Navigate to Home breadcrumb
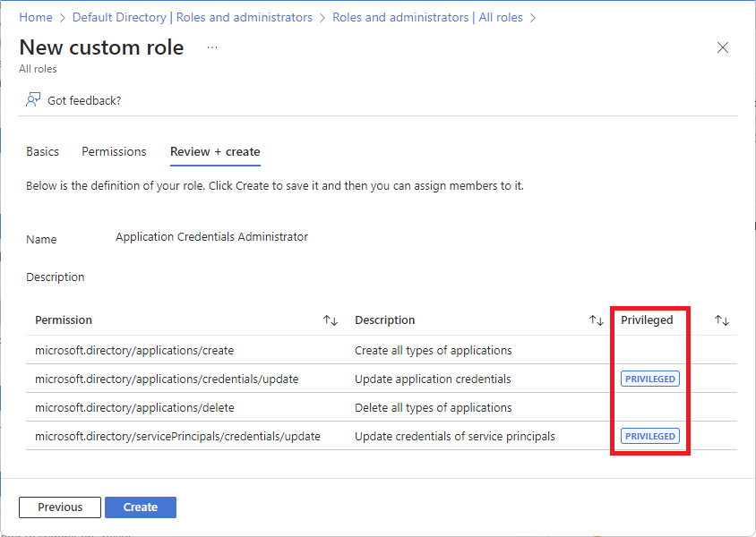The width and height of the screenshot is (756, 537). pos(35,17)
